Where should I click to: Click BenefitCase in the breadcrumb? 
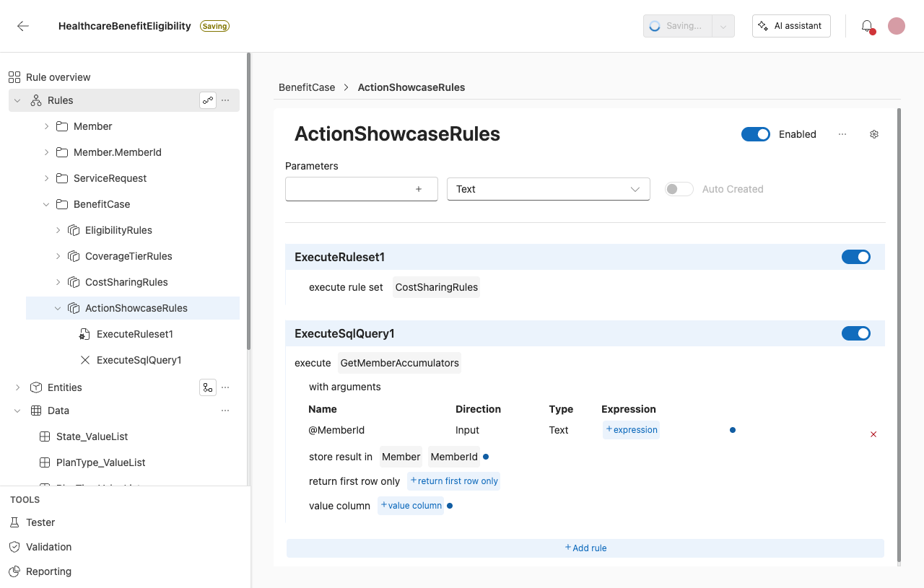pyautogui.click(x=307, y=87)
